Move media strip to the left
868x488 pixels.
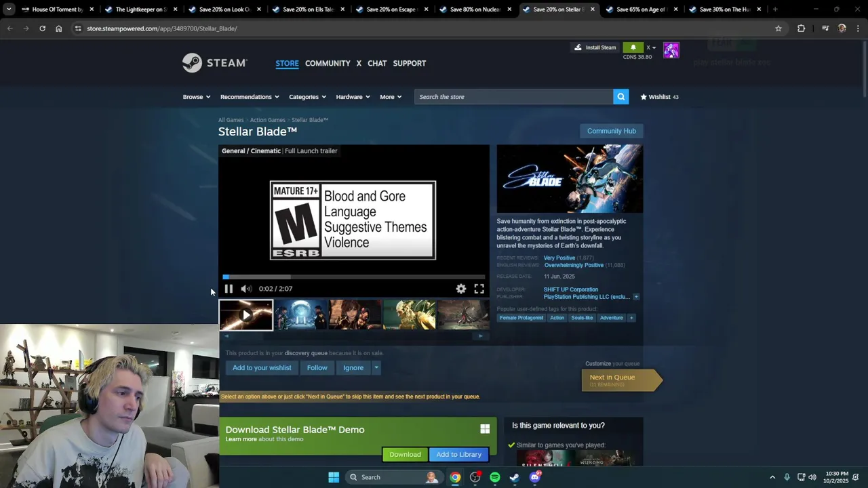coord(226,336)
